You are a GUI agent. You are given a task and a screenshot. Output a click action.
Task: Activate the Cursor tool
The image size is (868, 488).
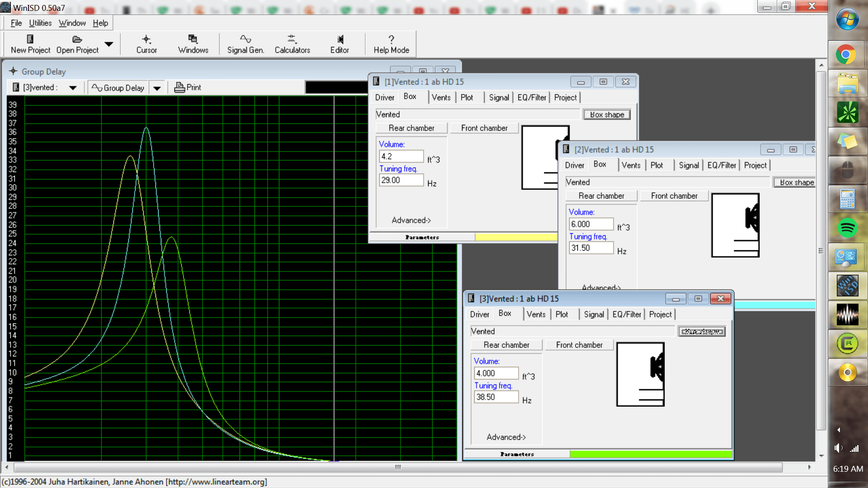pos(146,44)
